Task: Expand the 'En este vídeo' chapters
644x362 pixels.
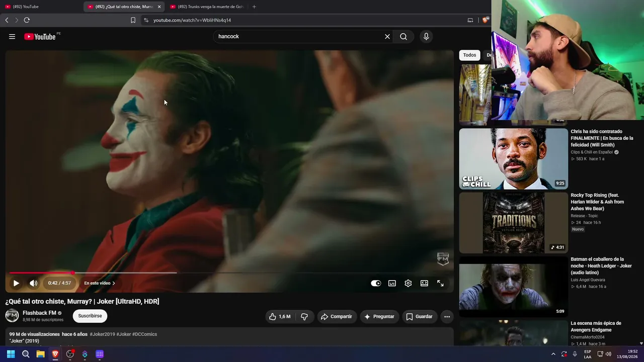Action: pyautogui.click(x=100, y=283)
